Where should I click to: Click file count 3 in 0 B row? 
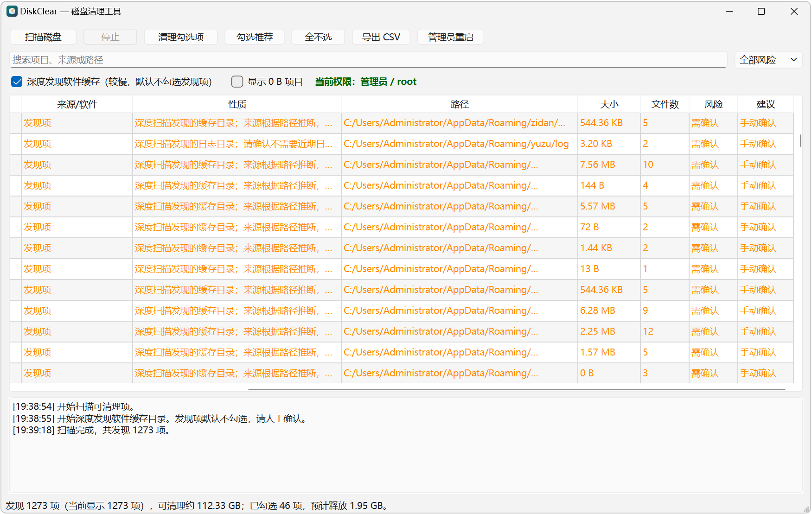point(665,373)
